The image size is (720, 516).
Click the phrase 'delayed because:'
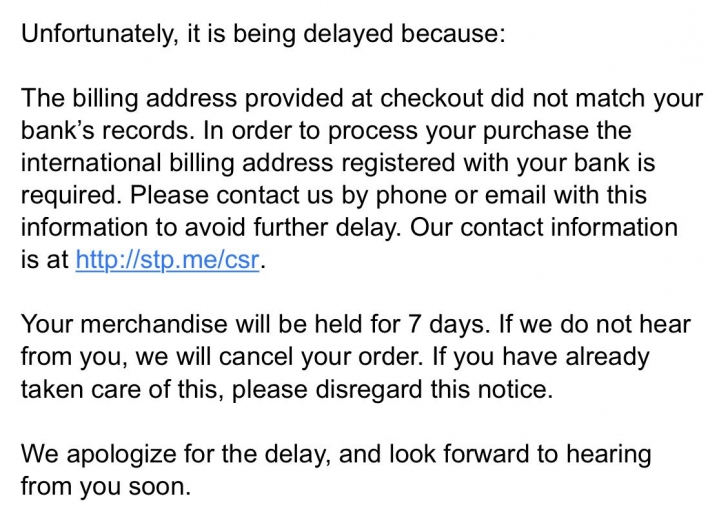pyautogui.click(x=404, y=34)
